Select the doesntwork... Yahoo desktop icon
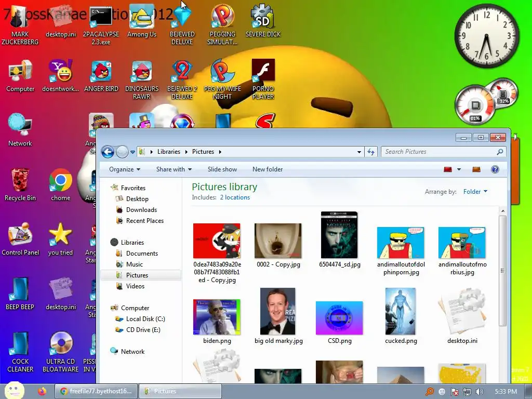This screenshot has height=399, width=532. [x=60, y=76]
